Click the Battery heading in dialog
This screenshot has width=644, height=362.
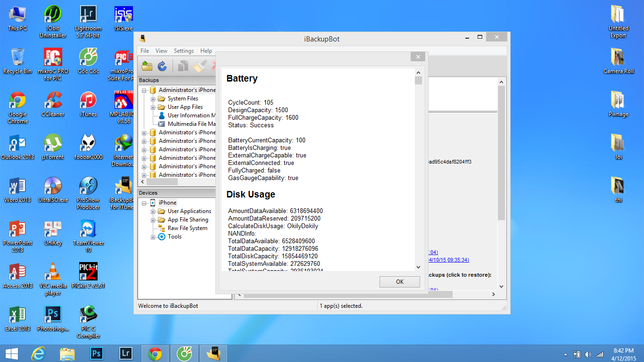point(242,79)
